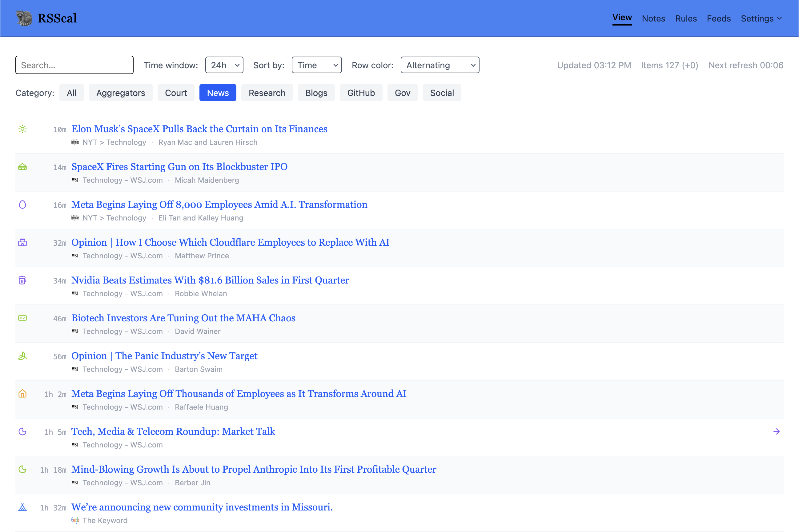The image size is (799, 532).
Task: Click the sun icon beside the SpaceX Finances story
Action: coord(22,129)
